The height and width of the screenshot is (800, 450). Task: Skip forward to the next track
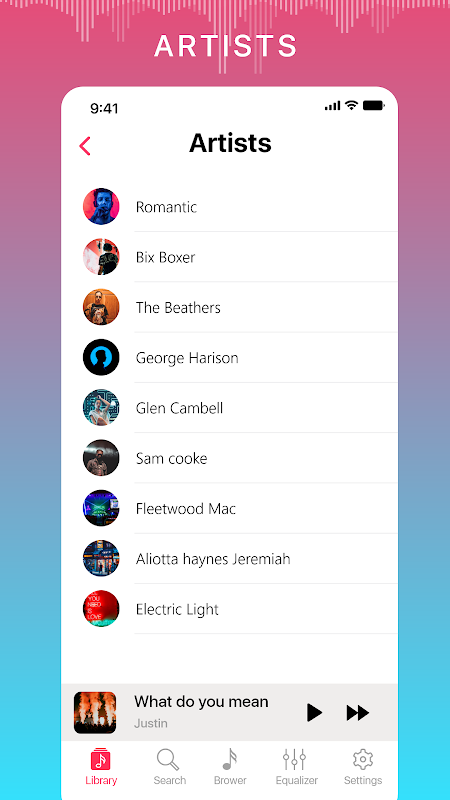[358, 712]
